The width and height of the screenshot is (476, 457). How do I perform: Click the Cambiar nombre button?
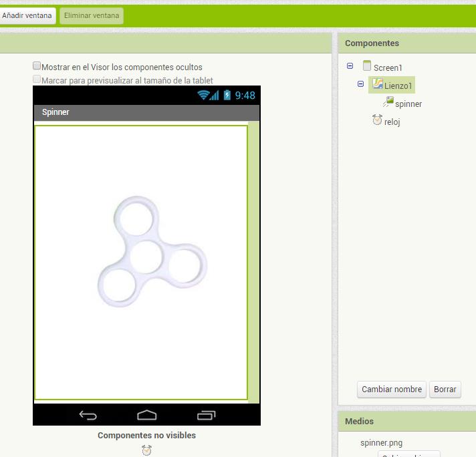[392, 390]
